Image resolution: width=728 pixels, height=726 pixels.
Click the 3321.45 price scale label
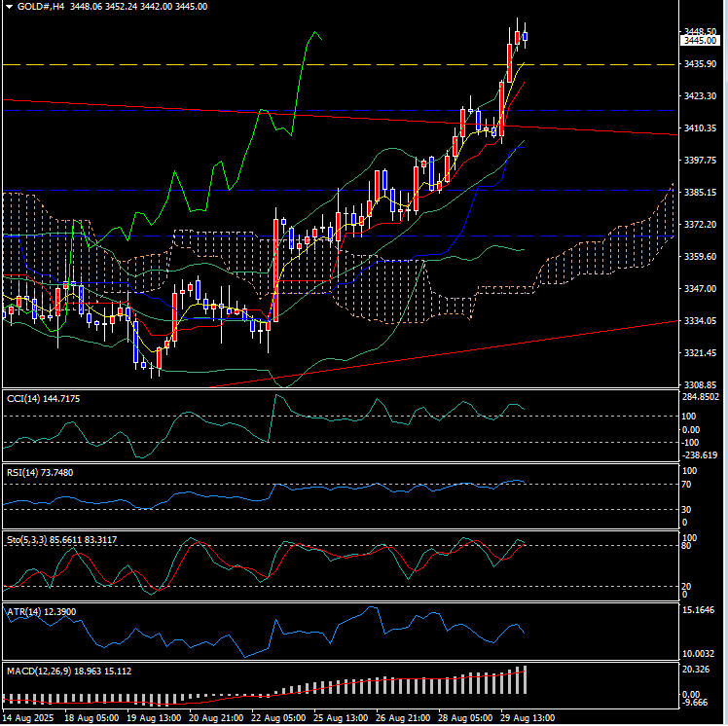tap(700, 353)
